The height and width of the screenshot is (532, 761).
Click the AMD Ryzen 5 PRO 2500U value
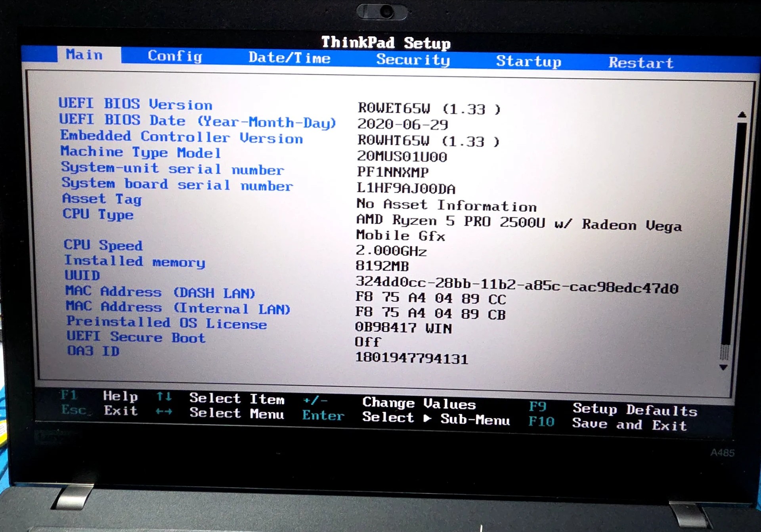[x=519, y=223]
